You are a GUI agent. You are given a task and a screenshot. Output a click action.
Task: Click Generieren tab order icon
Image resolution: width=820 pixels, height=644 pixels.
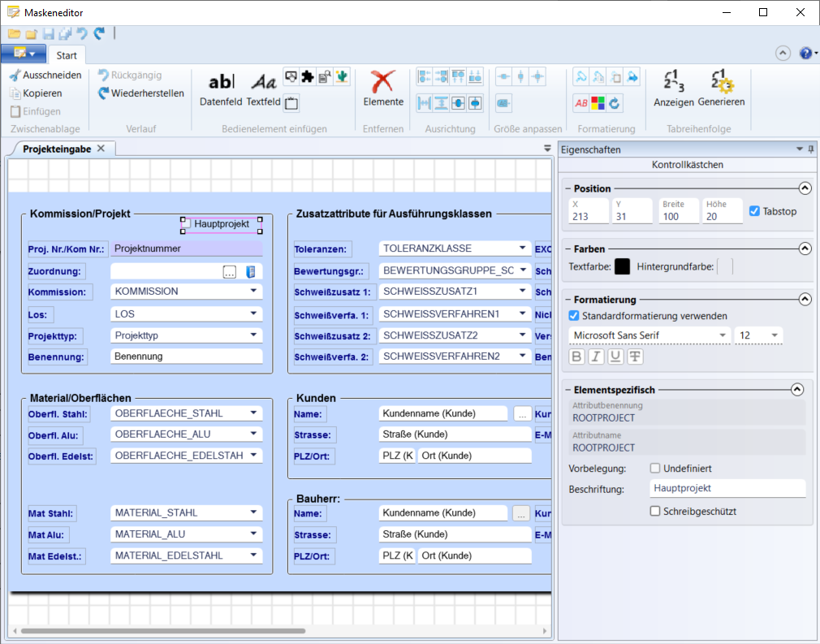pos(721,89)
